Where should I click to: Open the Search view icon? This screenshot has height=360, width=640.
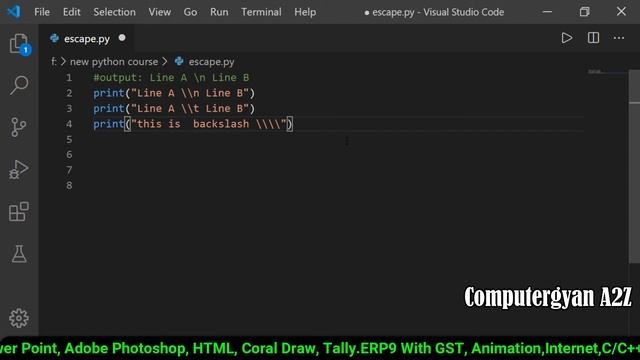coord(19,85)
